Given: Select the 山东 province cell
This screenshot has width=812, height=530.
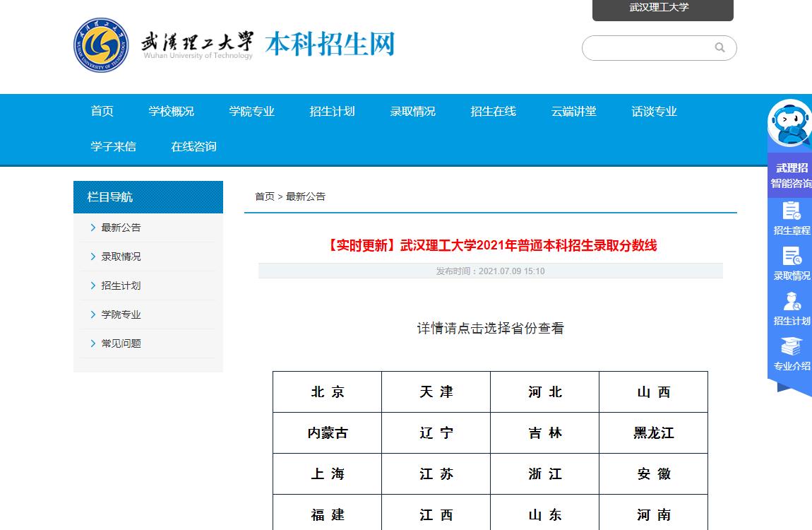Looking at the screenshot, I should (x=545, y=513).
